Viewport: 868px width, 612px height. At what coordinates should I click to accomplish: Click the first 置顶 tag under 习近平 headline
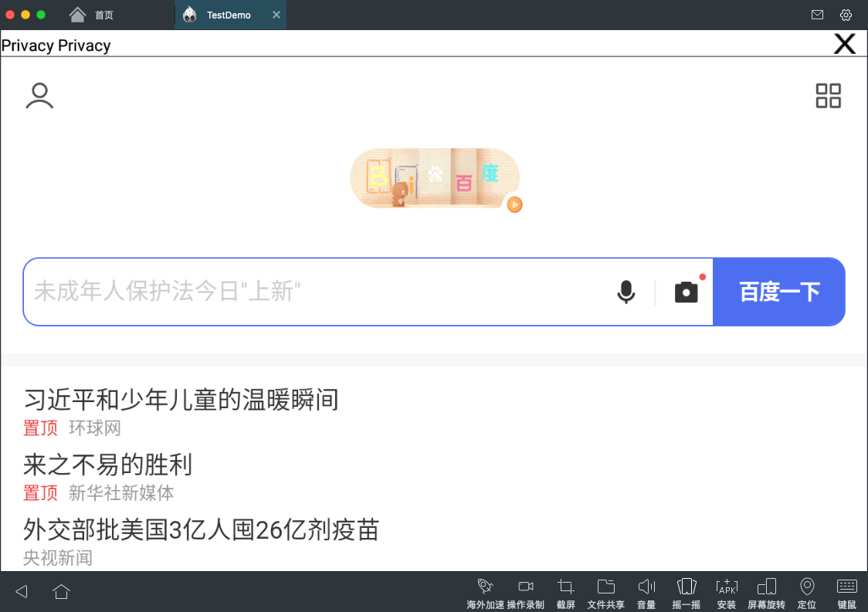40,428
